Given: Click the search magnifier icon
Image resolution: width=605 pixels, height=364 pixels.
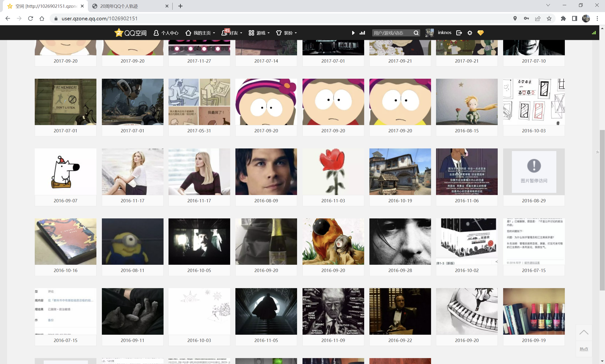Looking at the screenshot, I should tap(416, 33).
